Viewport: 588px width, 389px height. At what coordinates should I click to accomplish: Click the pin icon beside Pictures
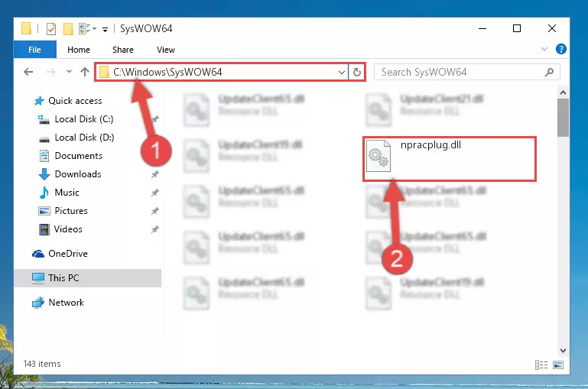pos(155,211)
